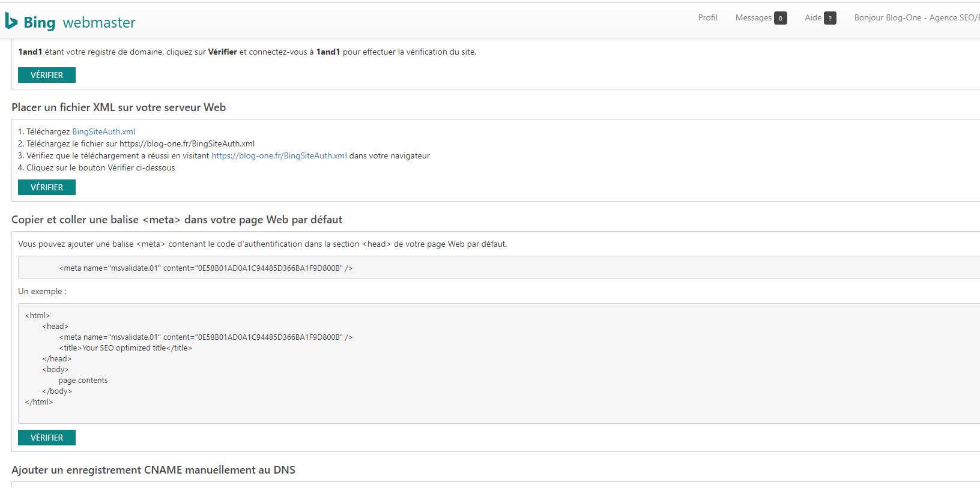The width and height of the screenshot is (980, 488).
Task: Visit the https://blog-one.fr/BingSiteAuth.xml link
Action: (x=279, y=155)
